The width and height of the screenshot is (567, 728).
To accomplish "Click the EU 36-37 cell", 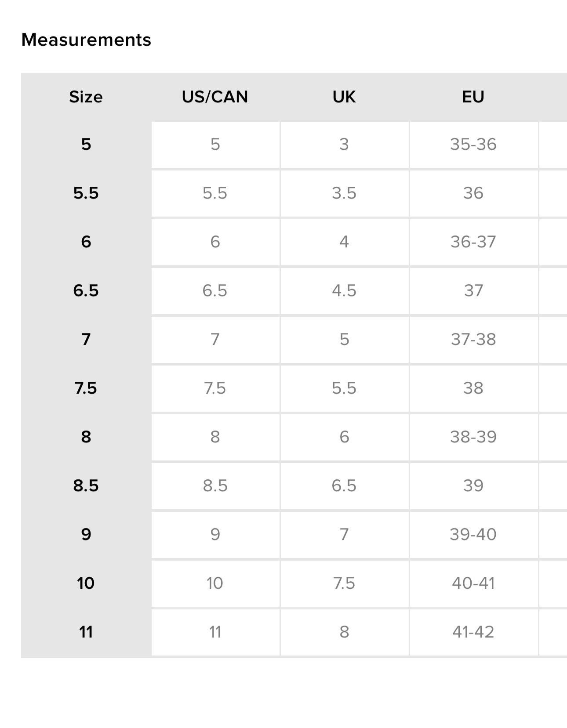I will 473,242.
